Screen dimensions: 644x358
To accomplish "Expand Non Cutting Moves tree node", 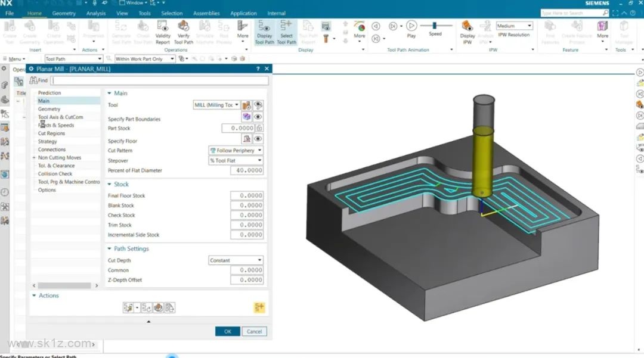I will pyautogui.click(x=33, y=157).
